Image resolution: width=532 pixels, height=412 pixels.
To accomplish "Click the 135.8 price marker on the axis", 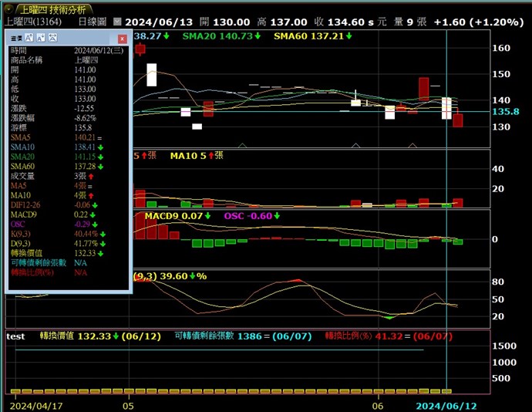I will coord(510,112).
